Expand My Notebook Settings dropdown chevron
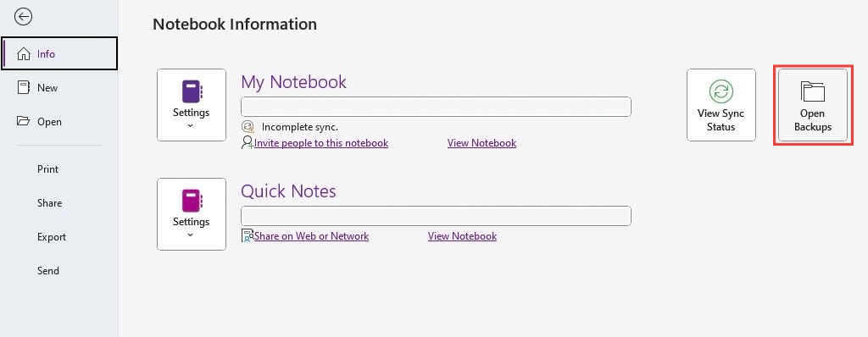 point(191,126)
